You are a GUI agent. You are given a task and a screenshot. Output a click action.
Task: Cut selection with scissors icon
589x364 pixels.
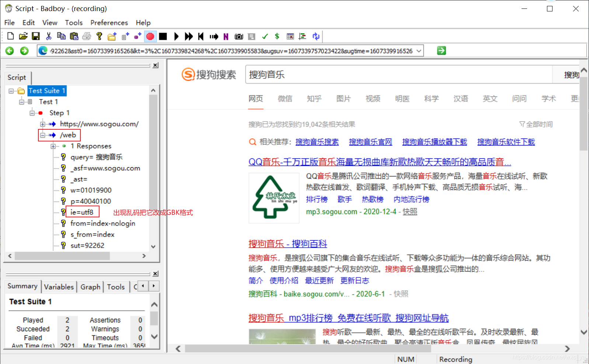pos(48,36)
